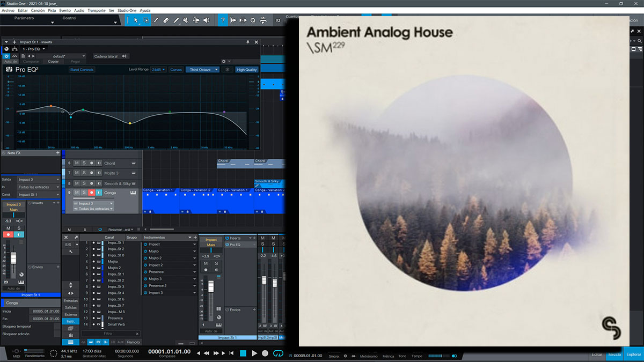Mute the Smooth & Silky track
The width and height of the screenshot is (644, 362).
(x=77, y=183)
